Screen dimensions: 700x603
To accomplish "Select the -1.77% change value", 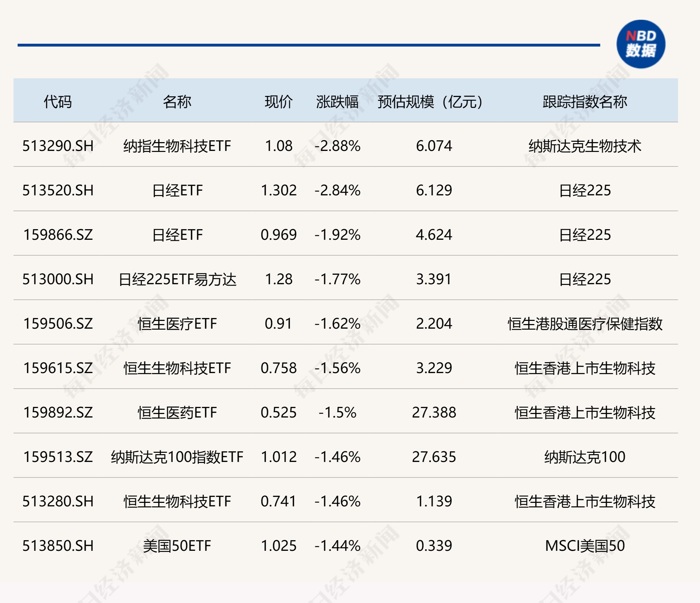I will [337, 279].
